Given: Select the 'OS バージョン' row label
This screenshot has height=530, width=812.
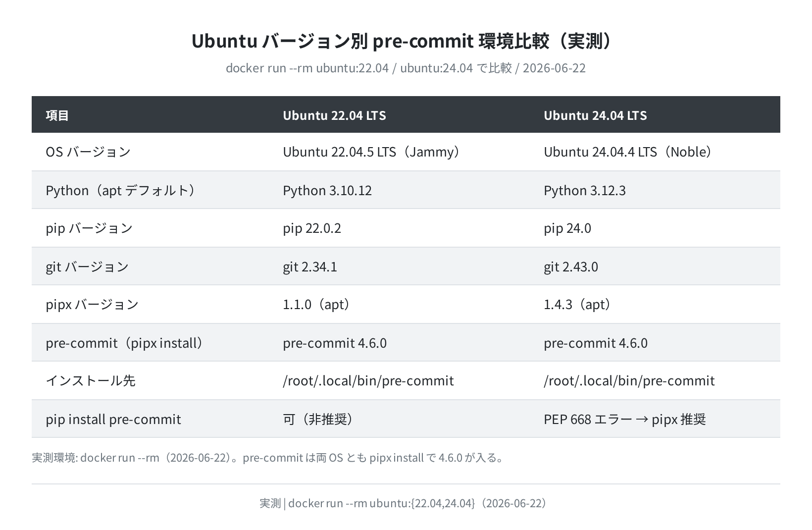Looking at the screenshot, I should [x=88, y=152].
